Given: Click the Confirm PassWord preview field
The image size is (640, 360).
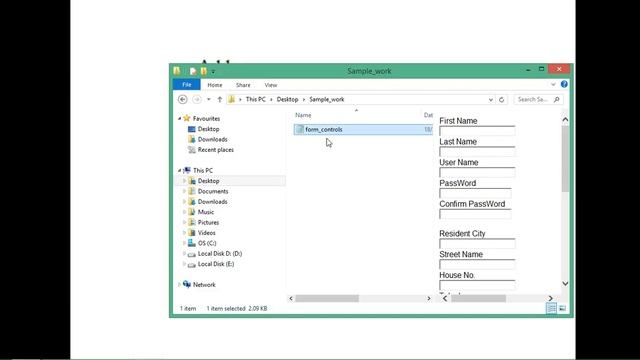Looking at the screenshot, I should pyautogui.click(x=475, y=214).
